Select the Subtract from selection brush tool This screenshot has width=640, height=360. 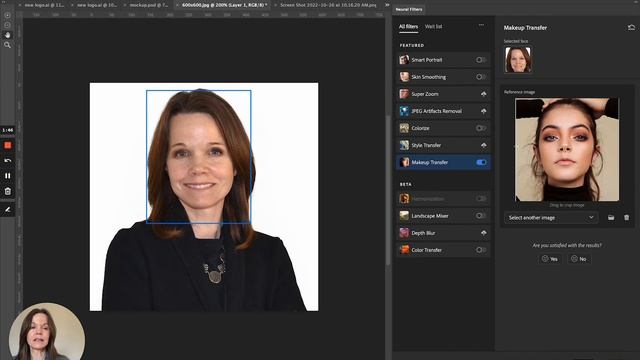[x=7, y=25]
